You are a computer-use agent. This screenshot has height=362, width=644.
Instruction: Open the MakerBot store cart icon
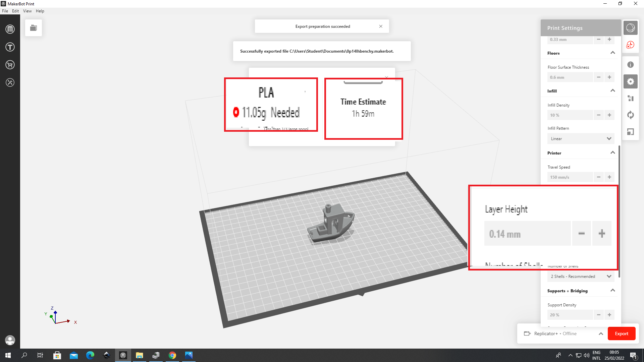(x=10, y=65)
